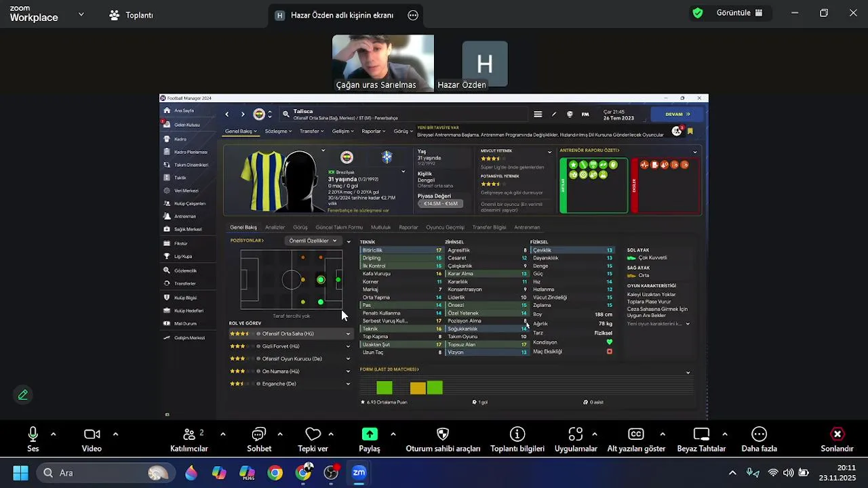
Task: Open Takım Dinamikleri in sidebar
Action: 186,165
